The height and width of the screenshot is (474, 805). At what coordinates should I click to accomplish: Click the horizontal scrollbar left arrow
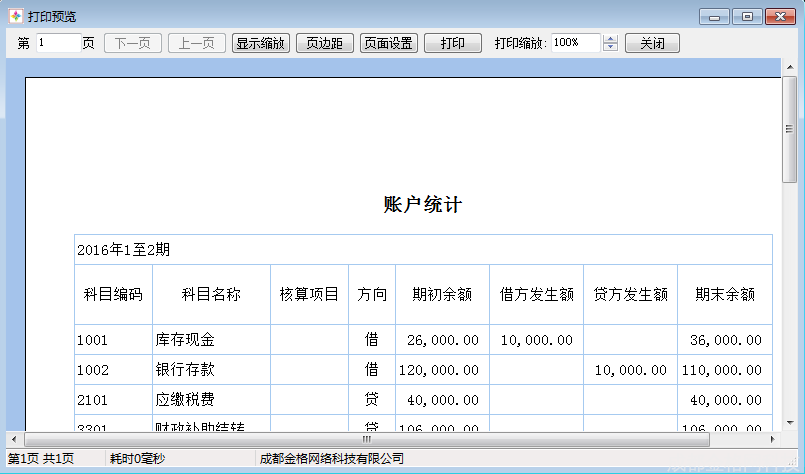pos(14,439)
